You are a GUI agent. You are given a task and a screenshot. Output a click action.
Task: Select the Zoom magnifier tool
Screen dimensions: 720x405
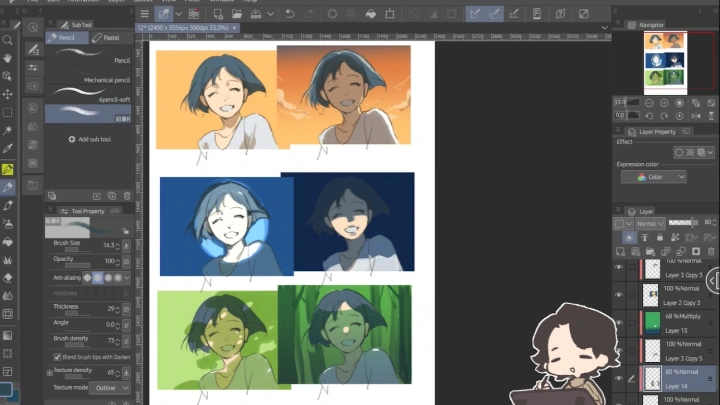7,40
